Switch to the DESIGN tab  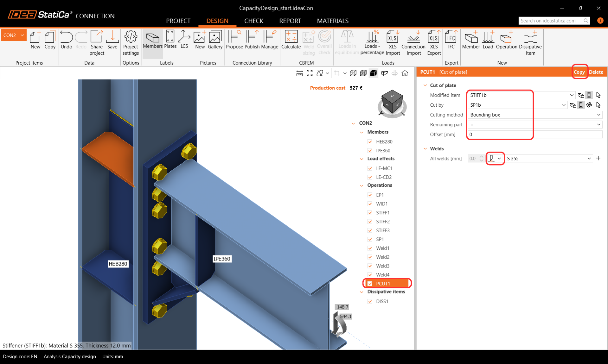tap(217, 21)
